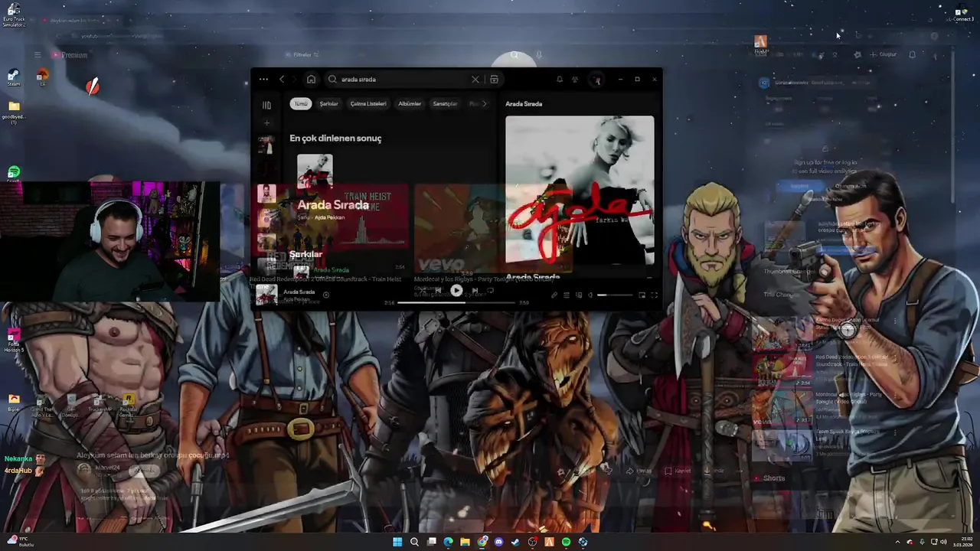This screenshot has width=980, height=551.
Task: Mute Spotify with speaker icon
Action: point(590,295)
